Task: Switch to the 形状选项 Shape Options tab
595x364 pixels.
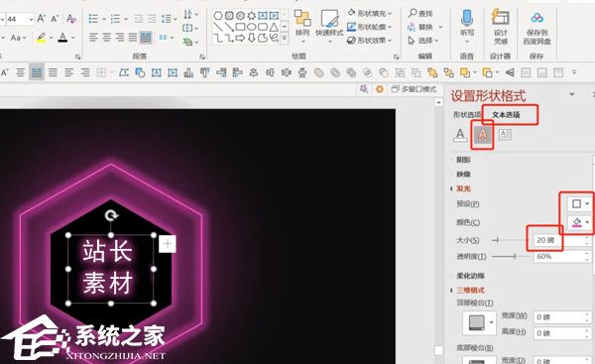Action: 467,115
